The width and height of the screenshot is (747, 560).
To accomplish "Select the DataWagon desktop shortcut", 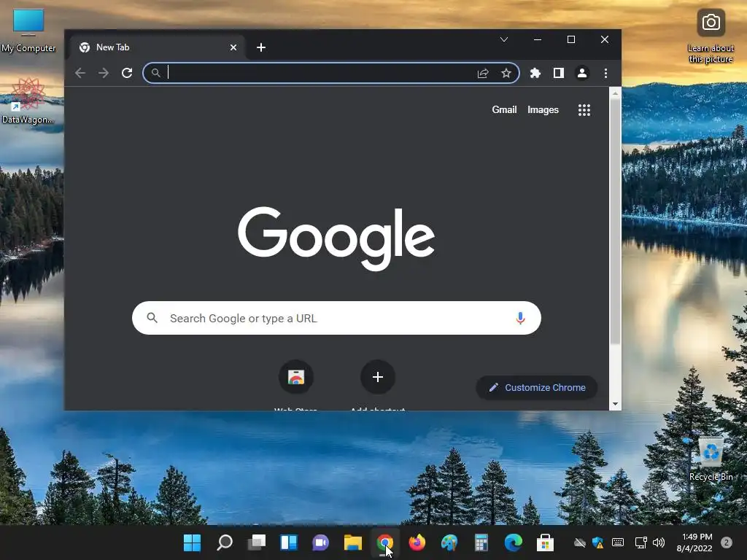I will click(x=28, y=101).
